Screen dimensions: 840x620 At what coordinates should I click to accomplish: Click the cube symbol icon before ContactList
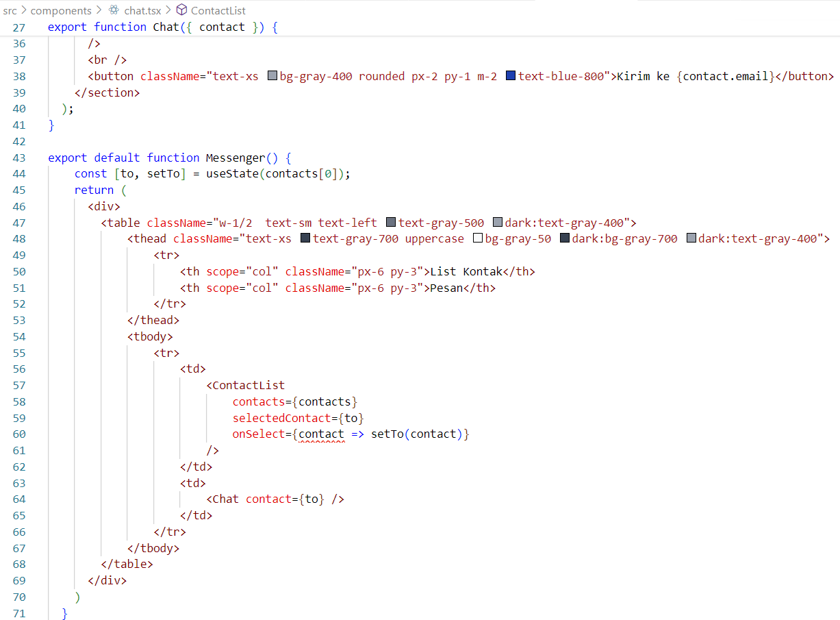(x=181, y=10)
